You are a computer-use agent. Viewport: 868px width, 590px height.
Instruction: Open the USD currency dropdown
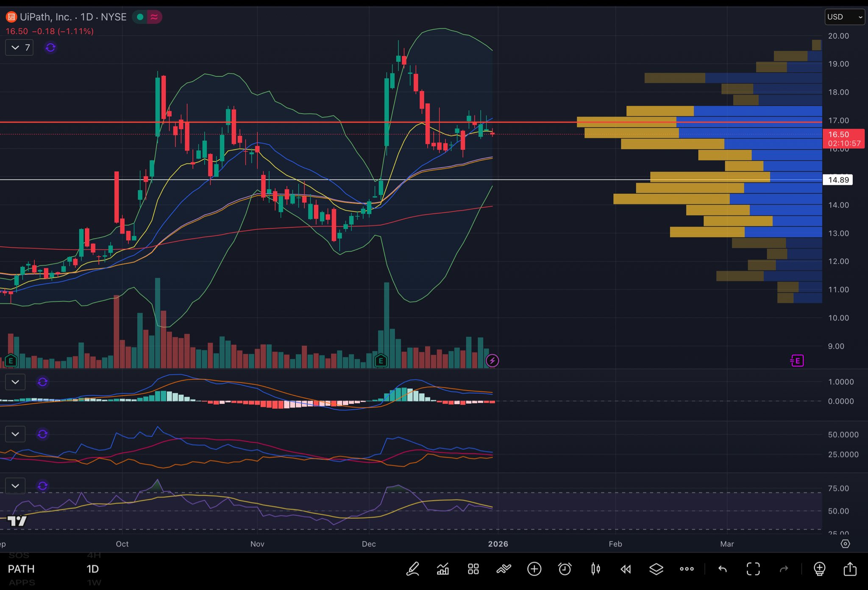tap(844, 17)
